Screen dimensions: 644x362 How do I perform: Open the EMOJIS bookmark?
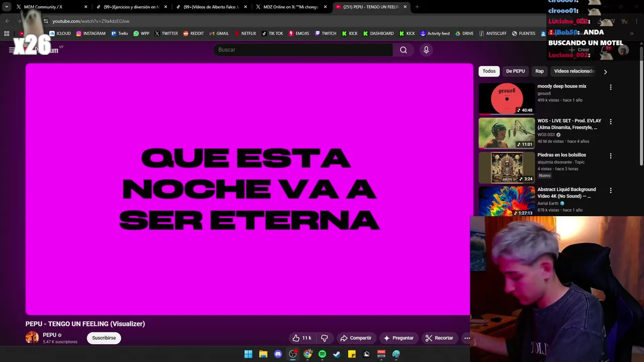pos(299,34)
